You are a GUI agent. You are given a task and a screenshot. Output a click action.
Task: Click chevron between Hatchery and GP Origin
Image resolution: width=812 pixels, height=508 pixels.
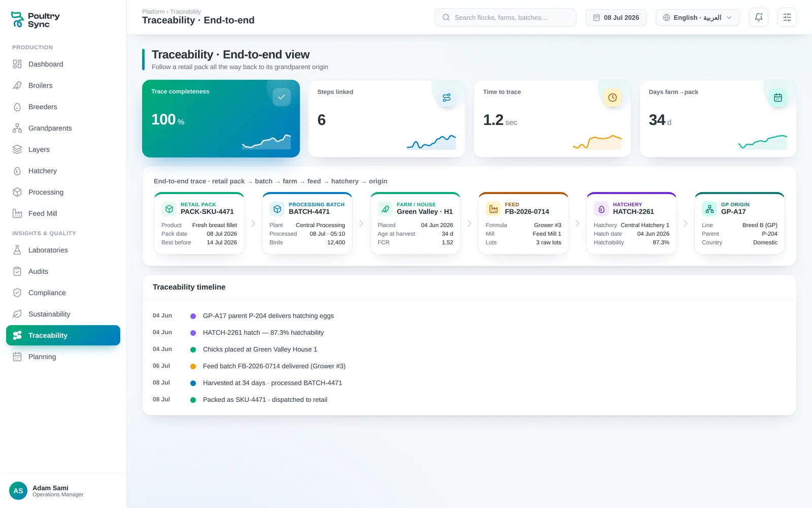tap(686, 224)
